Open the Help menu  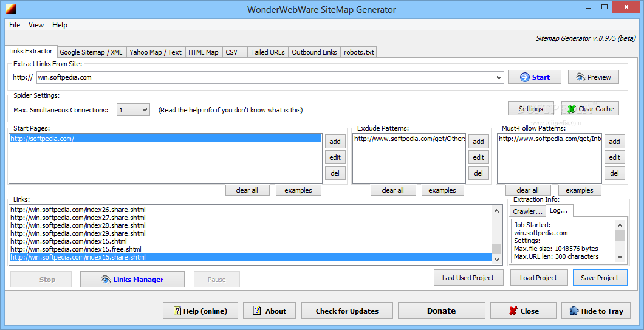tap(60, 25)
